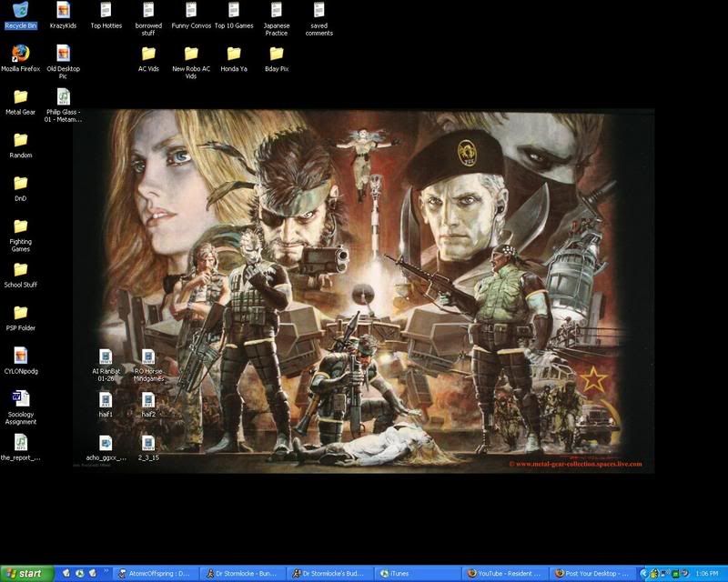The image size is (728, 582).
Task: Switch to the iTunes taskbar button
Action: (418, 574)
